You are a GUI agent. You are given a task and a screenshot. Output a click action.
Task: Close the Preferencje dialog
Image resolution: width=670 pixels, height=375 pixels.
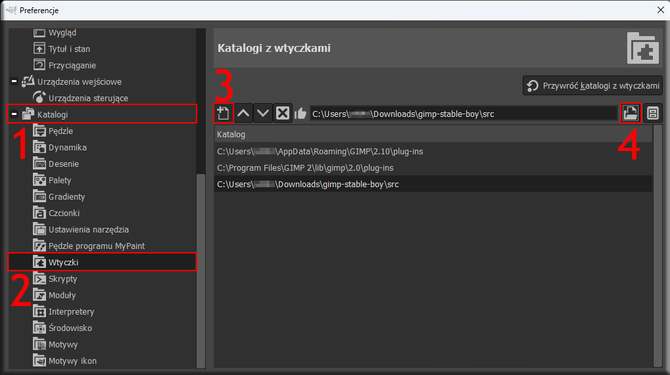[x=660, y=10]
